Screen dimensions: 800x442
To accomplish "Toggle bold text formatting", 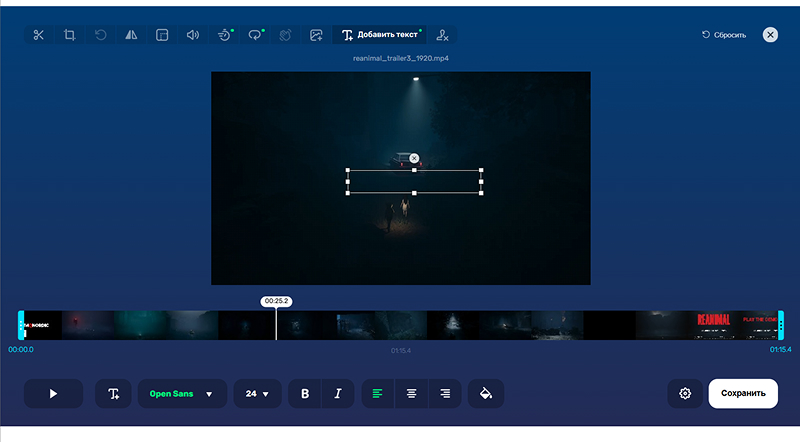I will [x=305, y=394].
